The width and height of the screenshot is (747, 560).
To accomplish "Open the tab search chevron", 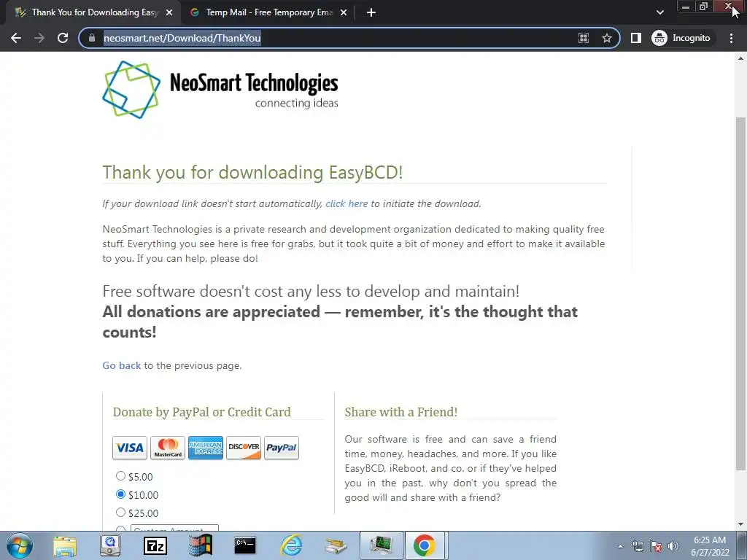I will pos(659,12).
